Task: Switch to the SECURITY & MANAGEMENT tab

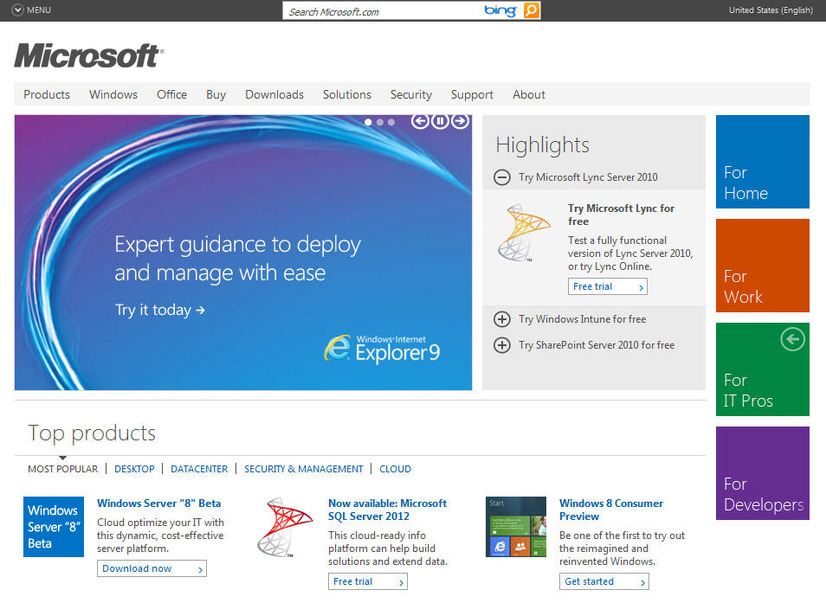Action: 303,469
